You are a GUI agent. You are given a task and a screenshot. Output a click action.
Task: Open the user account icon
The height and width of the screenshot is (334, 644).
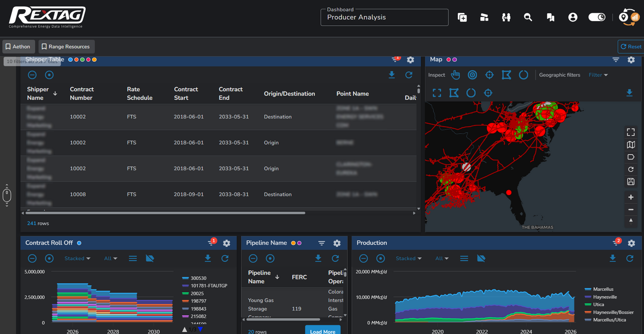573,17
